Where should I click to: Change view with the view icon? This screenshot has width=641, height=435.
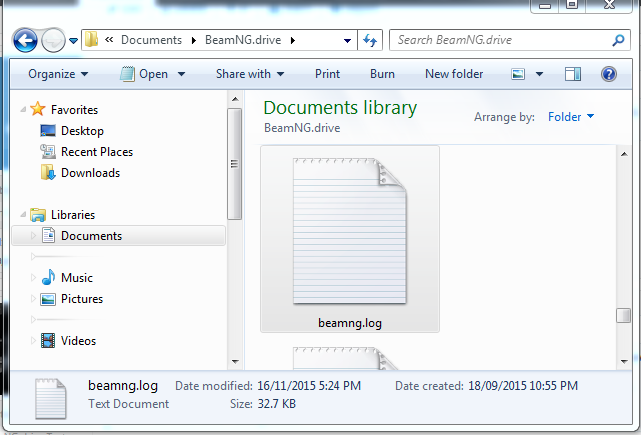[x=518, y=74]
